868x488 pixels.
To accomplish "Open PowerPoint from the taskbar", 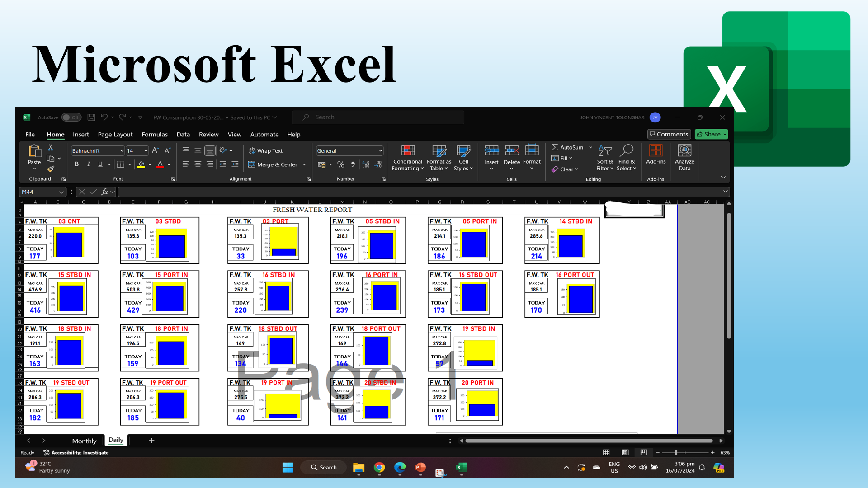I will coord(420,467).
